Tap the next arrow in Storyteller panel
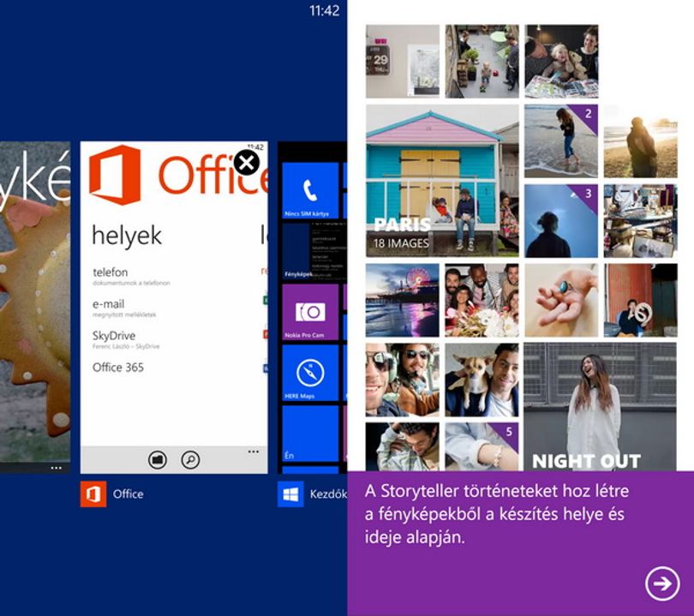 pyautogui.click(x=662, y=583)
